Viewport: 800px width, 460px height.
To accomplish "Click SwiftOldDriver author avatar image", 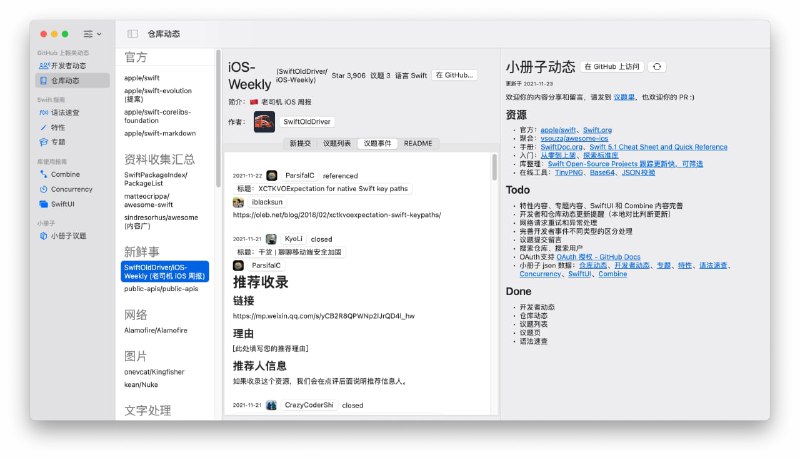I will 264,122.
